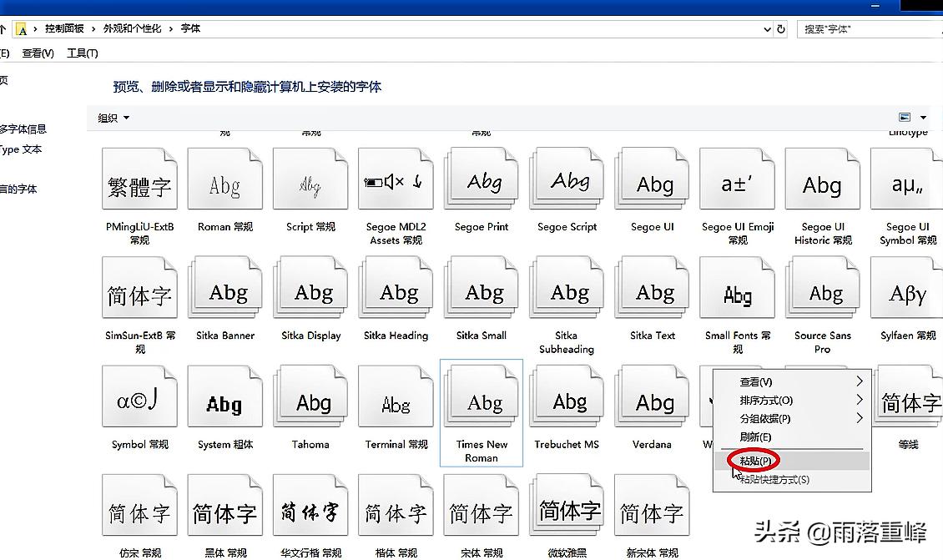This screenshot has height=560, width=943.
Task: Select the Small Fonts 常规 font icon
Action: click(x=737, y=287)
